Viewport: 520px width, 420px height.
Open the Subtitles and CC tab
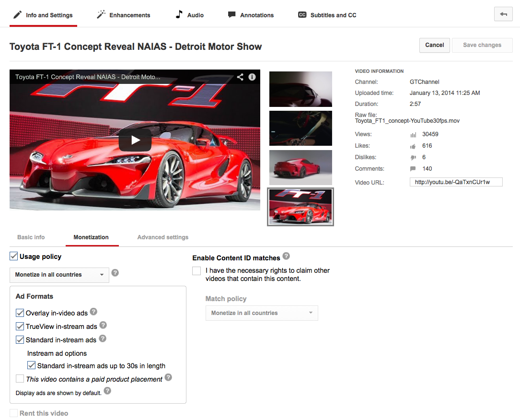pyautogui.click(x=327, y=15)
